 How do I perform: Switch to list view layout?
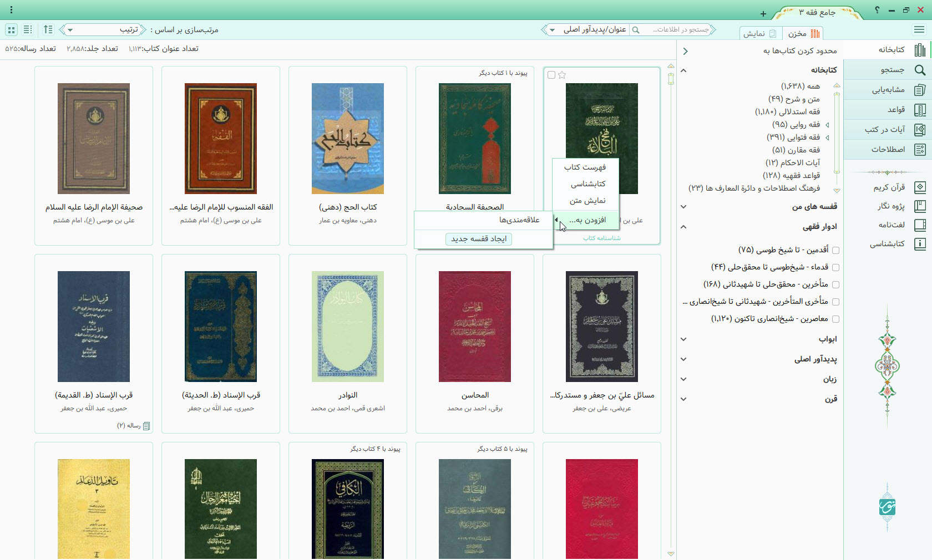(28, 29)
